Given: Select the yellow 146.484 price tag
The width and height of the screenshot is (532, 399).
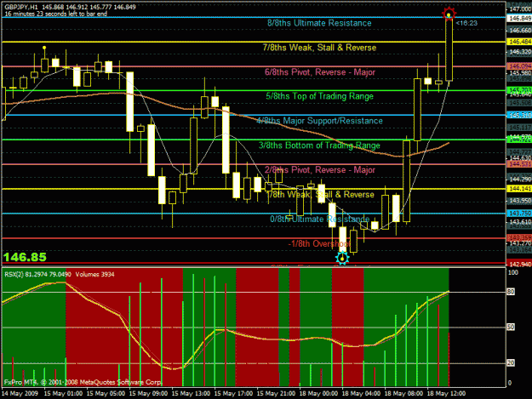Looking at the screenshot, I should point(519,42).
